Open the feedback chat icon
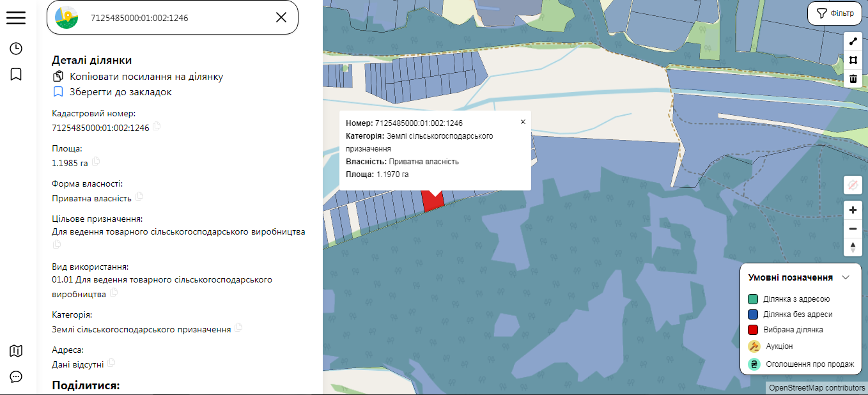This screenshot has height=395, width=868. [16, 377]
